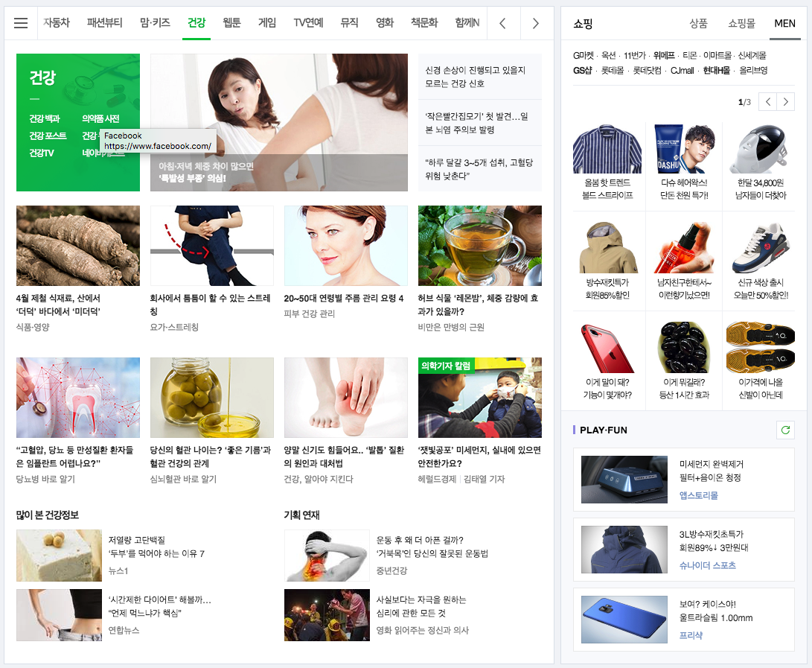Open the 상품 tab in the shopping section
The image size is (812, 668).
[x=699, y=23]
